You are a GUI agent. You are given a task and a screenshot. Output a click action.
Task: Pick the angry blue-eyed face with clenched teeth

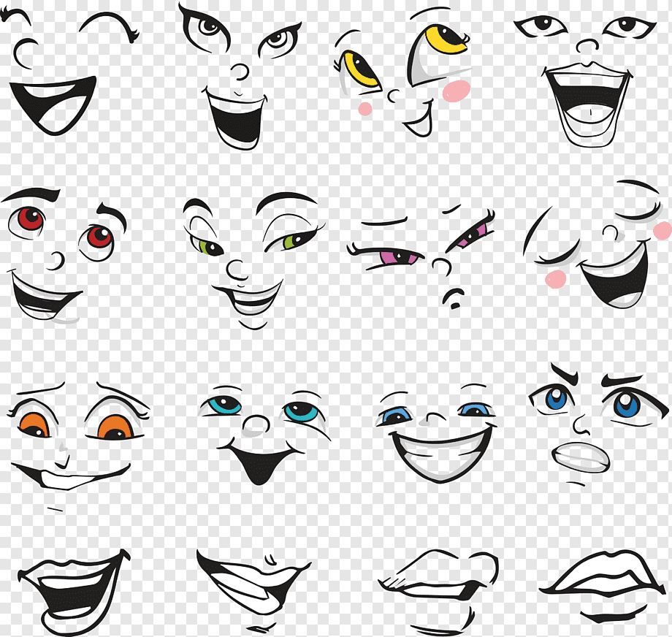[592, 427]
